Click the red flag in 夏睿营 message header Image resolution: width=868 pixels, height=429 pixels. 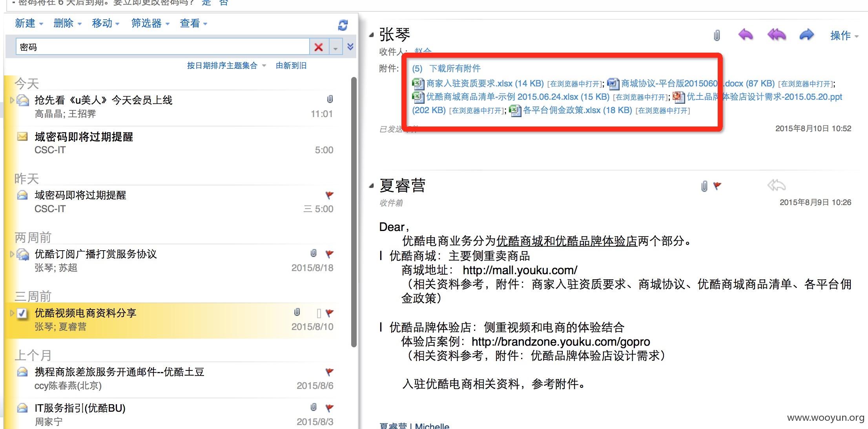717,185
